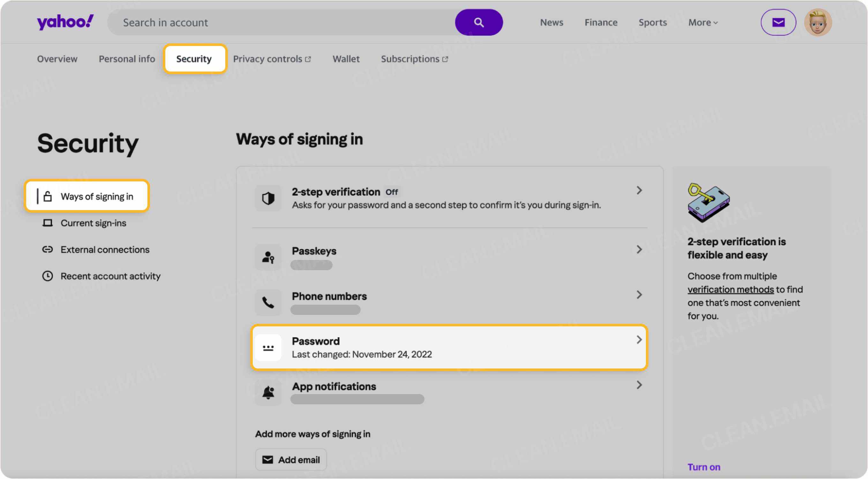
Task: Go to the News link
Action: tap(552, 23)
